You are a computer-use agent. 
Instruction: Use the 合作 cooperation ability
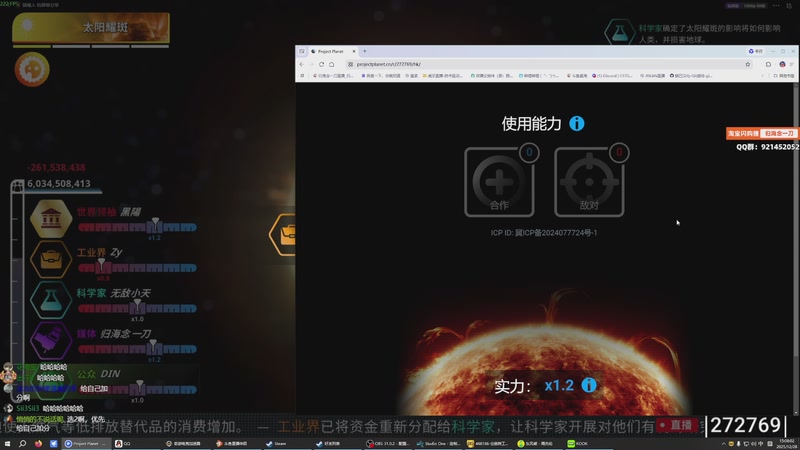point(499,182)
